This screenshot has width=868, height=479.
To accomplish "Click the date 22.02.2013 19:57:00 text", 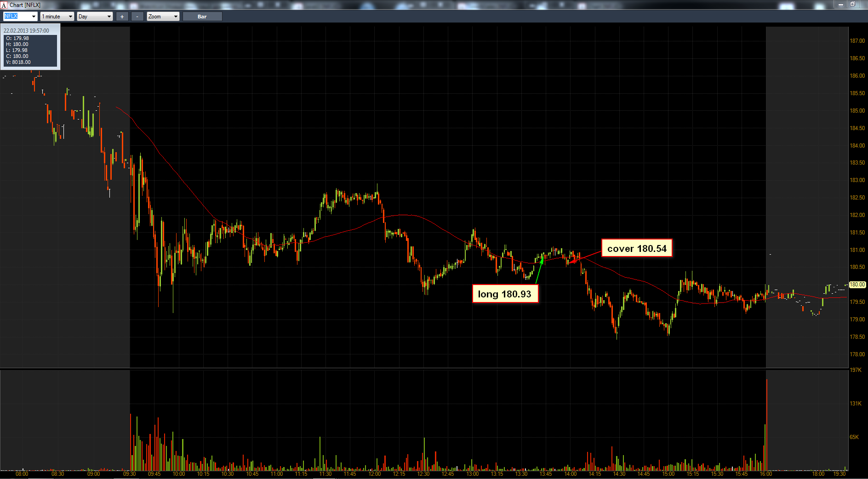I will (26, 31).
